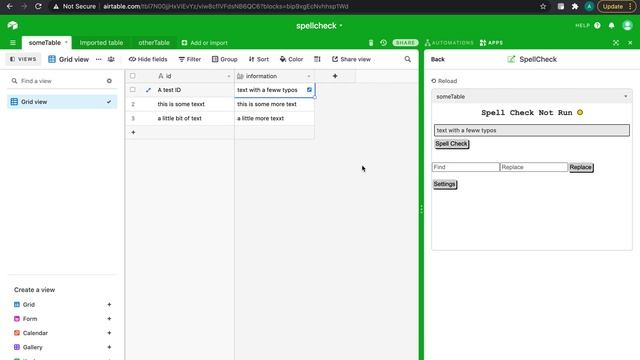Viewport: 640px width, 360px height.
Task: Toggle the Apps panel
Action: point(491,43)
